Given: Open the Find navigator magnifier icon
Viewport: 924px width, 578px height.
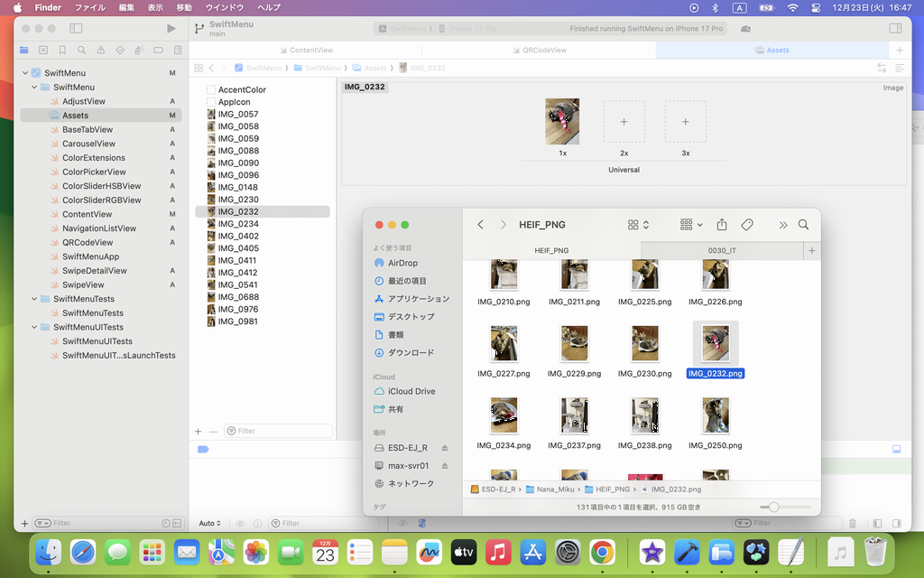Looking at the screenshot, I should 81,51.
